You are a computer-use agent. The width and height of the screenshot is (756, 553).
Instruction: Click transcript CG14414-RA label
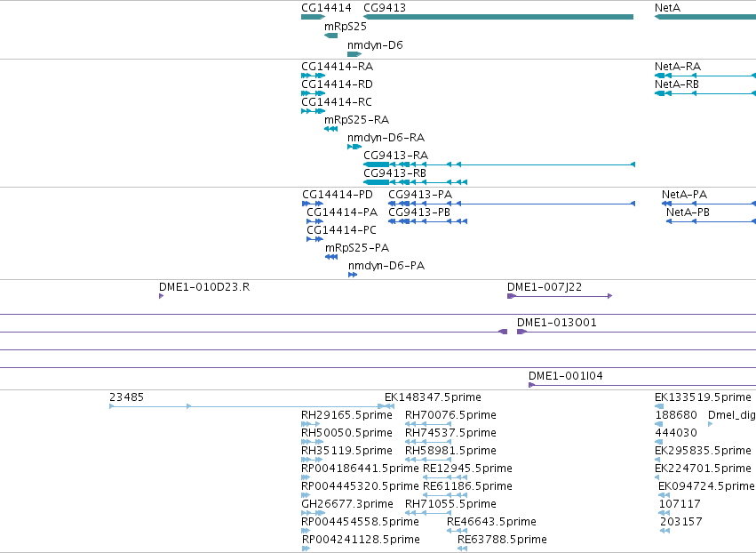click(x=337, y=66)
